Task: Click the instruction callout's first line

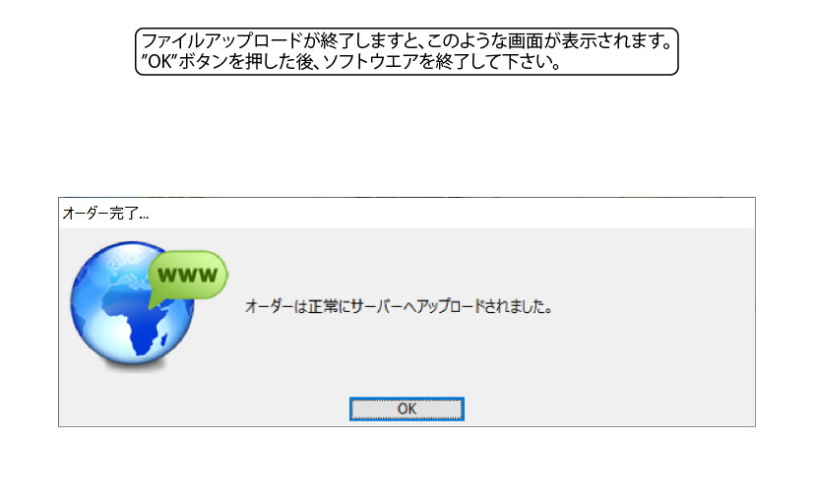Action: pos(407,40)
